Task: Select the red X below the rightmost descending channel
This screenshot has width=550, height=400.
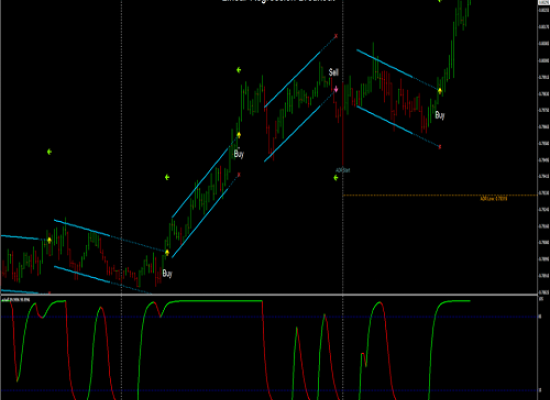Action: [440, 147]
